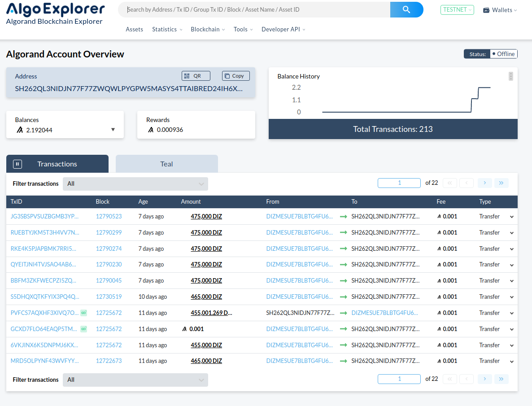Screen dimensions: 532x406
Task: Click the group transaction icon beside PVFCS7AQXHF3XIVQ7O
Action: tap(83, 313)
